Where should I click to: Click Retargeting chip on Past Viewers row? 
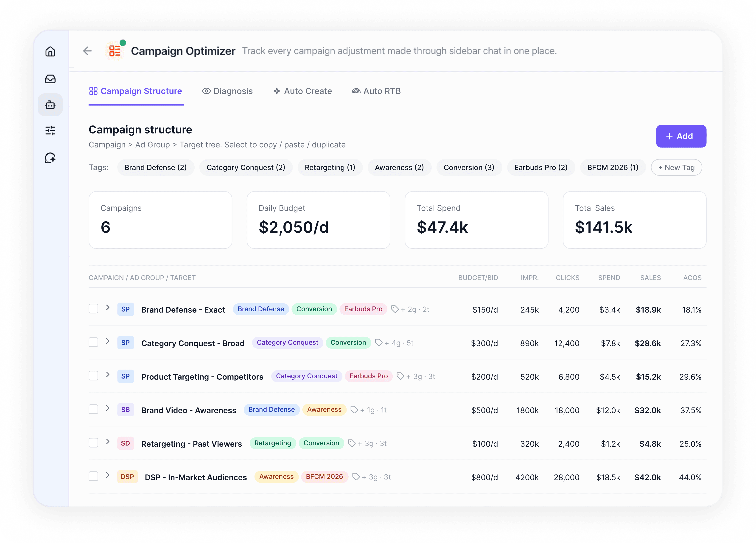tap(273, 443)
